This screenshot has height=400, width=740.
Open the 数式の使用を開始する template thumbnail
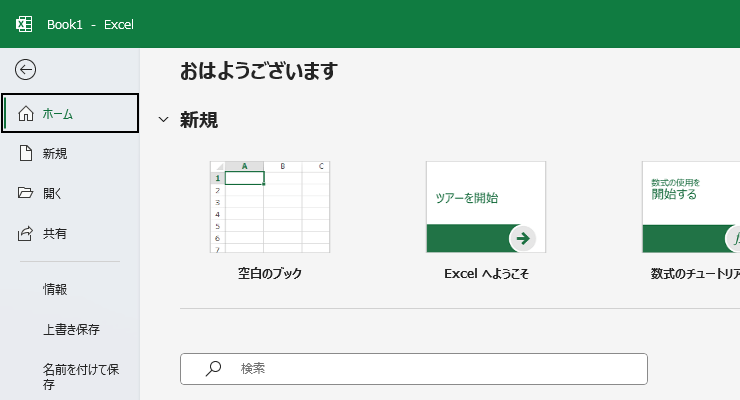[691, 207]
